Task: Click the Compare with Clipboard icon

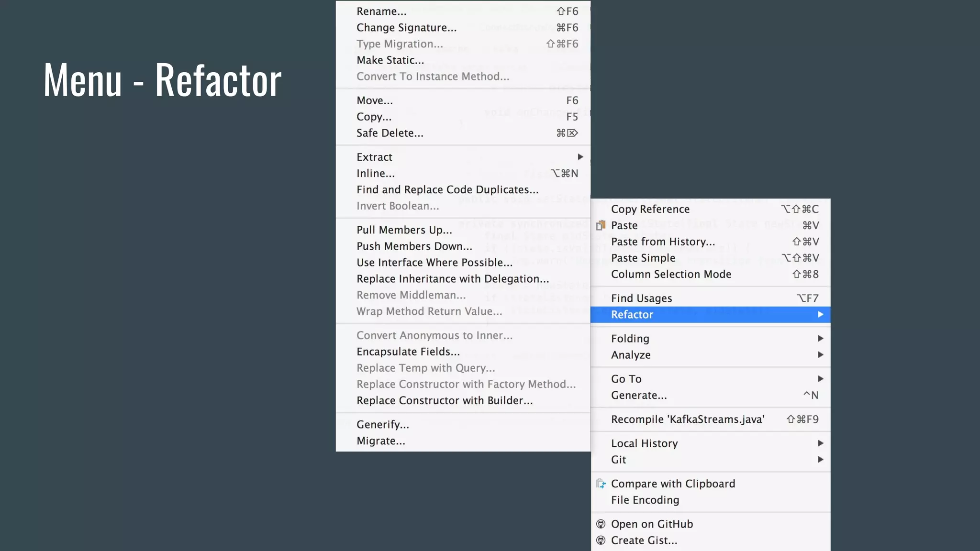Action: (601, 484)
